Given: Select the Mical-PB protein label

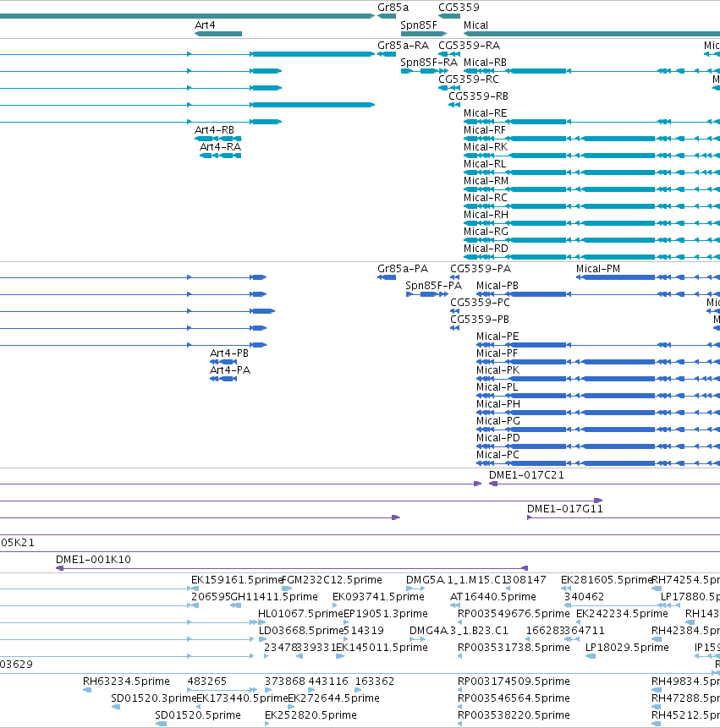Looking at the screenshot, I should [x=497, y=286].
